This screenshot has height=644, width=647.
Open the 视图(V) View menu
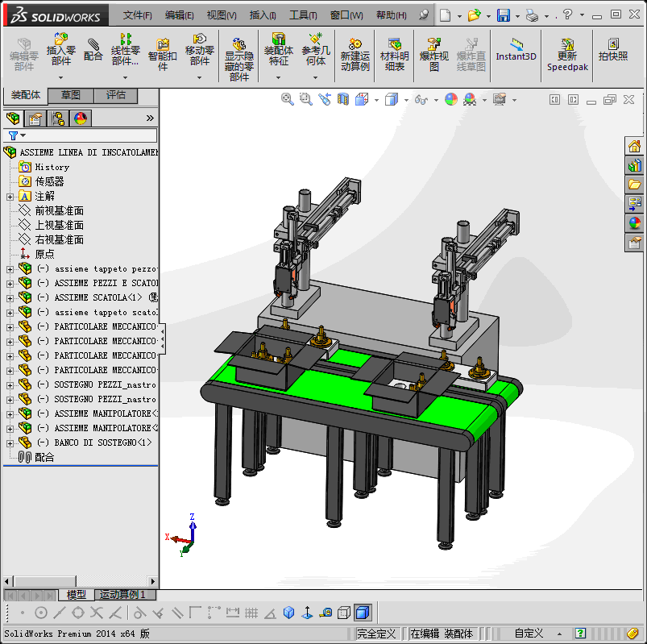[x=222, y=15]
